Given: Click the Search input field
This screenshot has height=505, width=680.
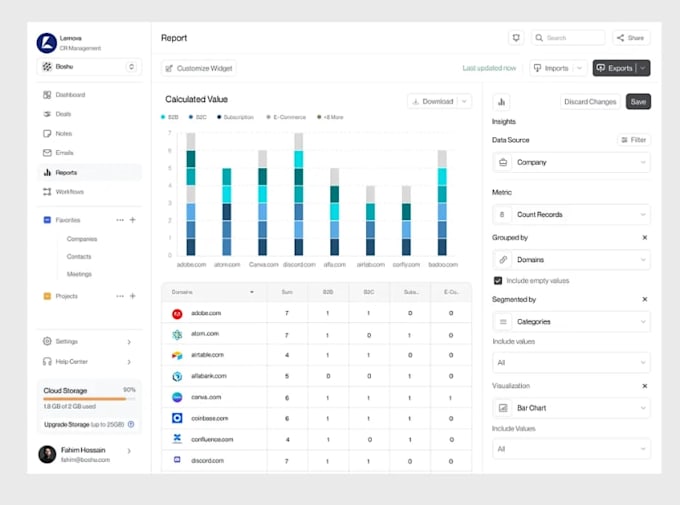Looking at the screenshot, I should [x=568, y=38].
